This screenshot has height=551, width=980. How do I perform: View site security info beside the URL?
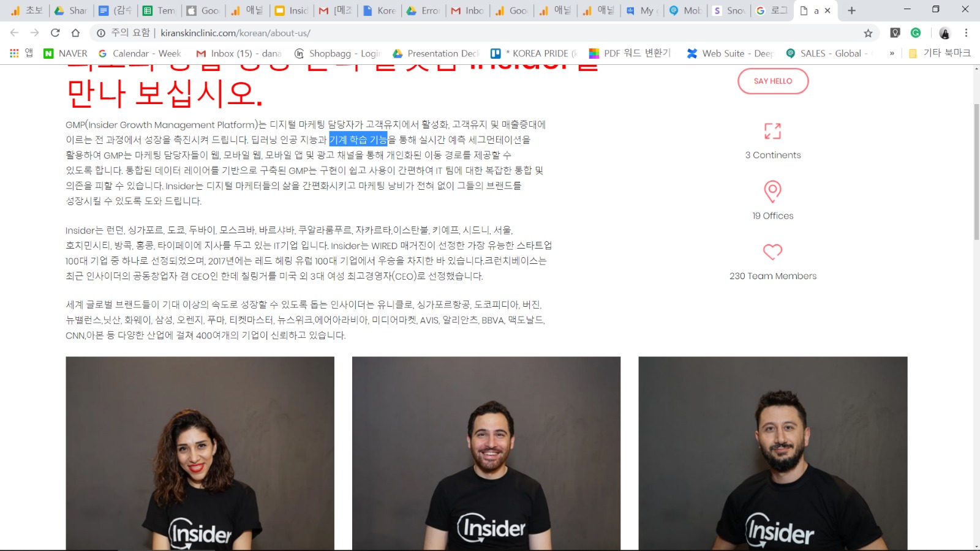pyautogui.click(x=101, y=33)
